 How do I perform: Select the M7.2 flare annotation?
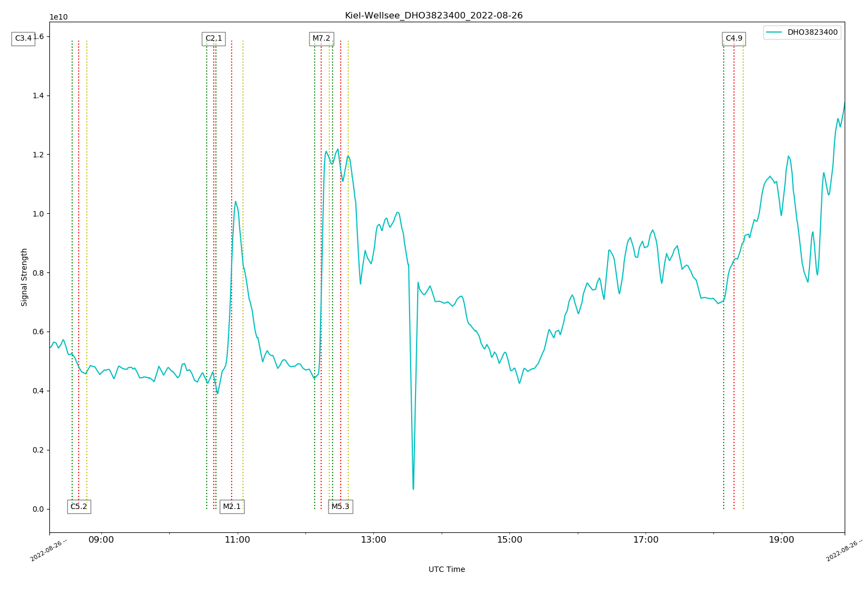[x=321, y=39]
